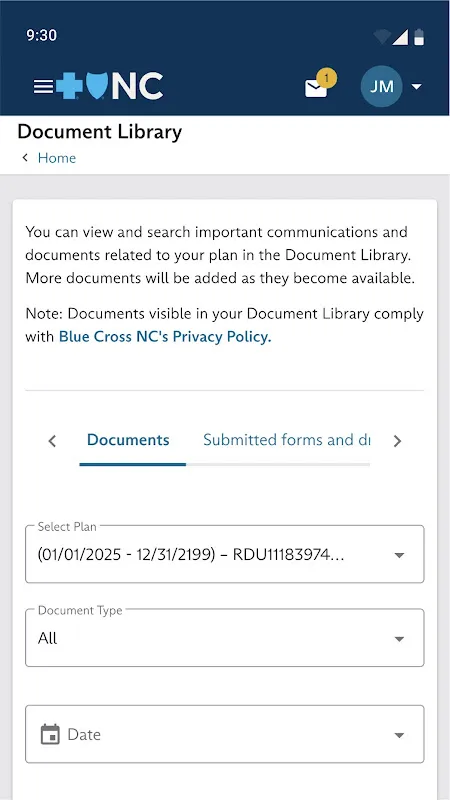The image size is (450, 800).
Task: Tap the Document Library heading
Action: point(99,132)
